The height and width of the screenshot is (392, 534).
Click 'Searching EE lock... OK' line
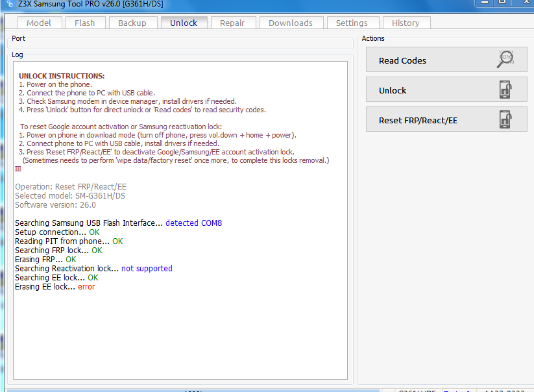click(x=56, y=278)
